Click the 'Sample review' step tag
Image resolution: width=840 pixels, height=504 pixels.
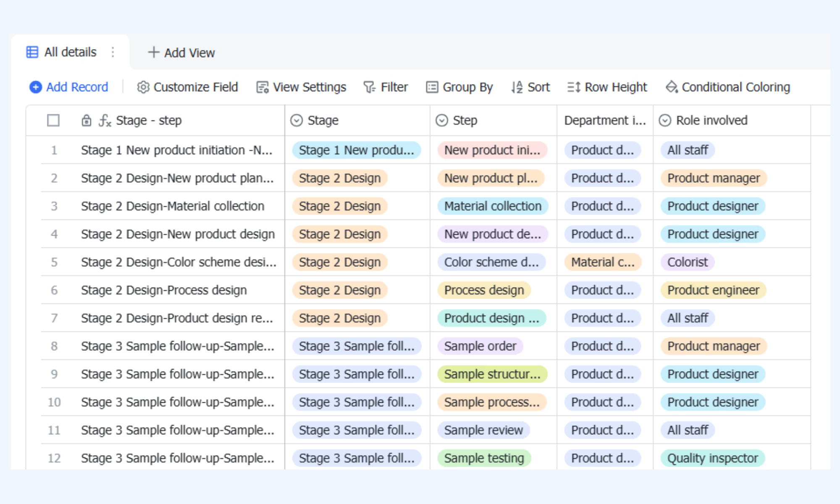tap(484, 430)
